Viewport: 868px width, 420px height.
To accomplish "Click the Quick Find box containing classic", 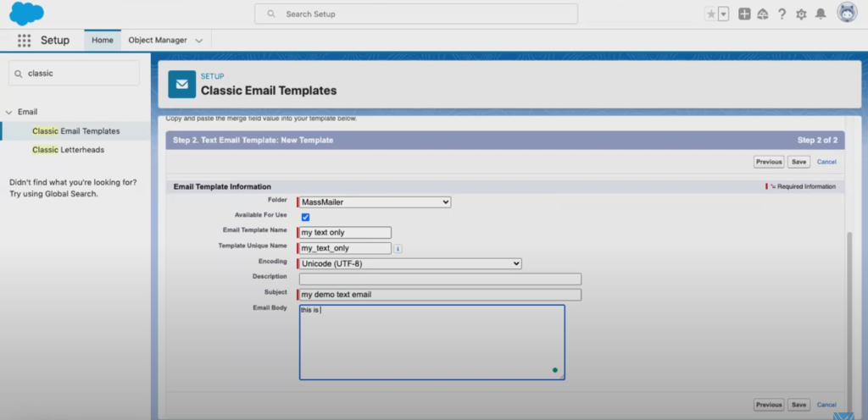I will tap(74, 73).
